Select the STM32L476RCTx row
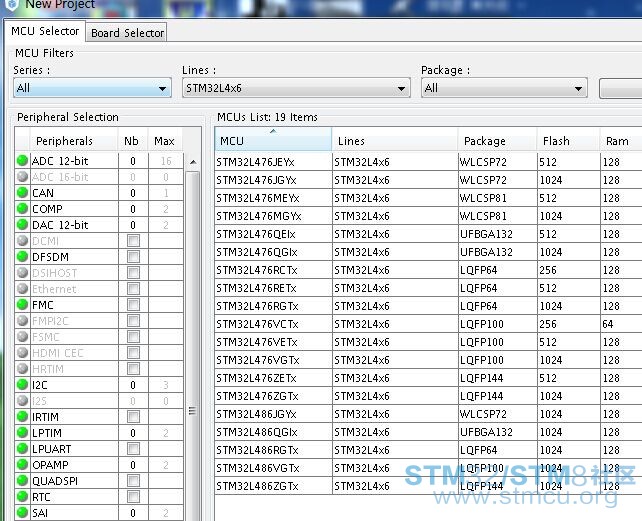 [x=428, y=270]
